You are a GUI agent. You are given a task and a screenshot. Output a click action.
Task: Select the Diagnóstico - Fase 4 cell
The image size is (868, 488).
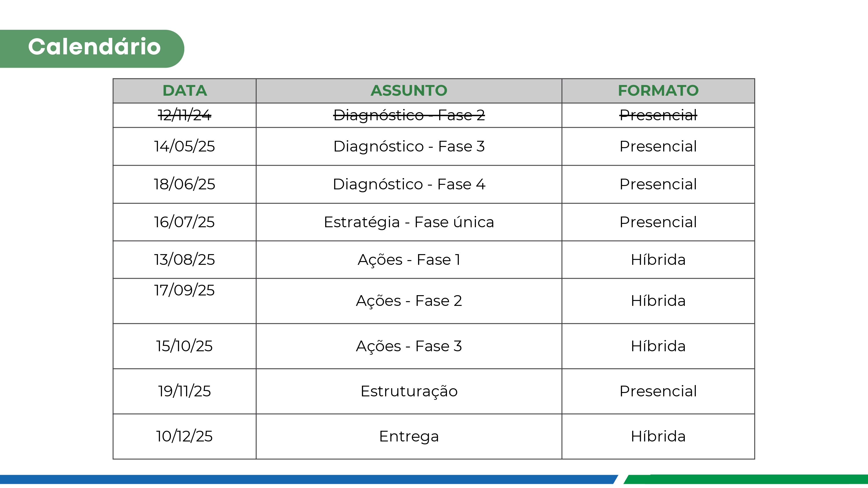coord(409,184)
